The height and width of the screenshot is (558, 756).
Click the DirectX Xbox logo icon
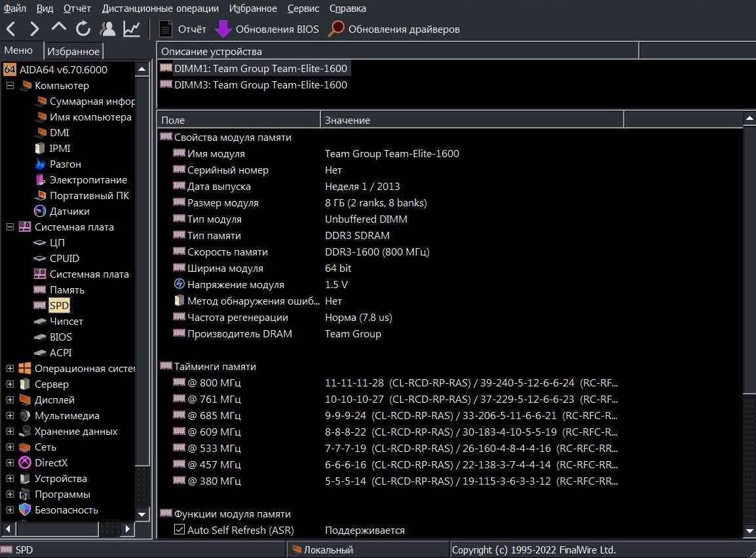(25, 462)
